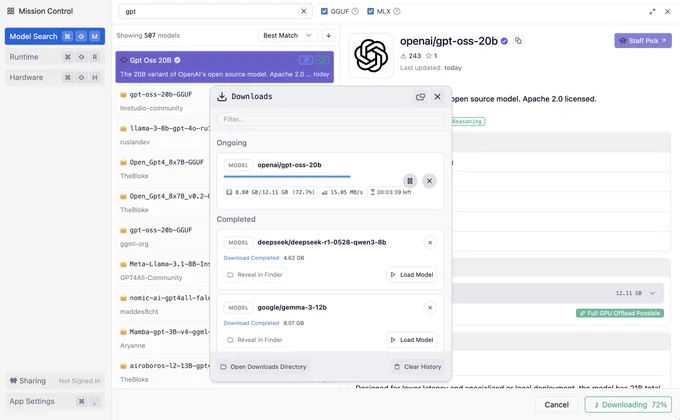Select the llama-3-8b-gpt-4o result
Image resolution: width=680 pixels, height=420 pixels.
click(163, 135)
